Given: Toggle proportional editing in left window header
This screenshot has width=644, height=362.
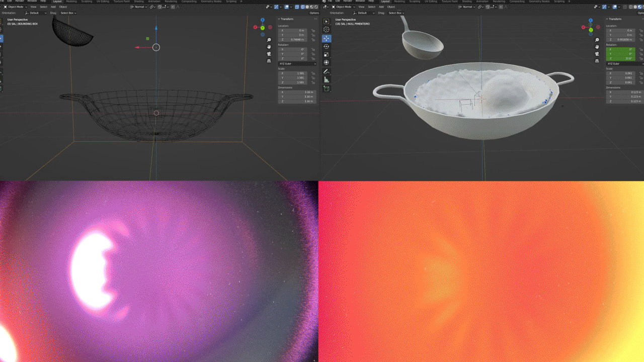Looking at the screenshot, I should [x=173, y=7].
